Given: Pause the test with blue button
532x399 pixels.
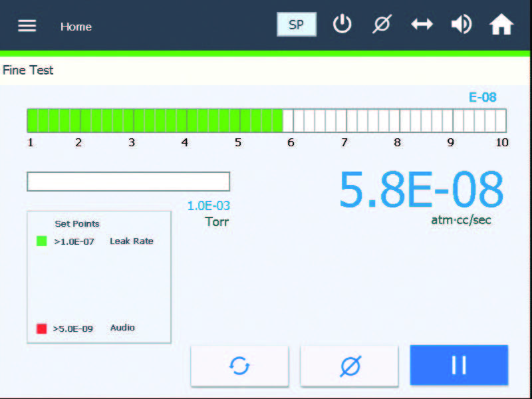Looking at the screenshot, I should [459, 365].
